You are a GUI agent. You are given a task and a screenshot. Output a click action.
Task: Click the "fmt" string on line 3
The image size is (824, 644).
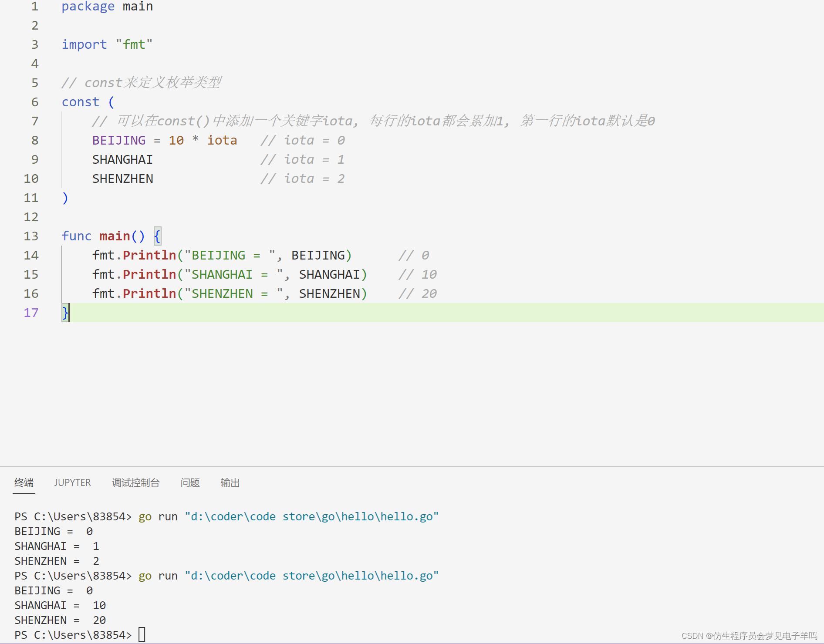(x=134, y=44)
